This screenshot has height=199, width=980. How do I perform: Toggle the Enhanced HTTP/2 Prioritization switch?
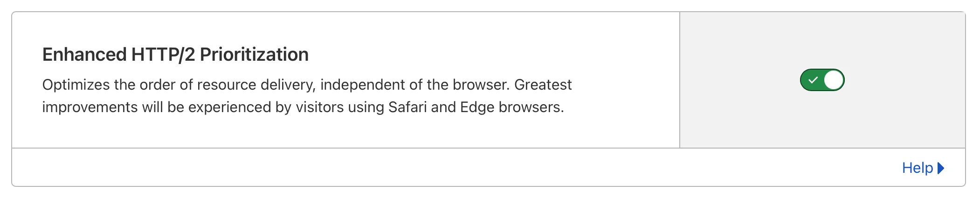(822, 80)
